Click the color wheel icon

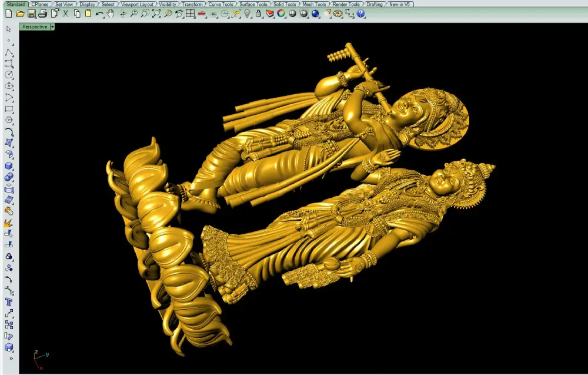(x=281, y=14)
